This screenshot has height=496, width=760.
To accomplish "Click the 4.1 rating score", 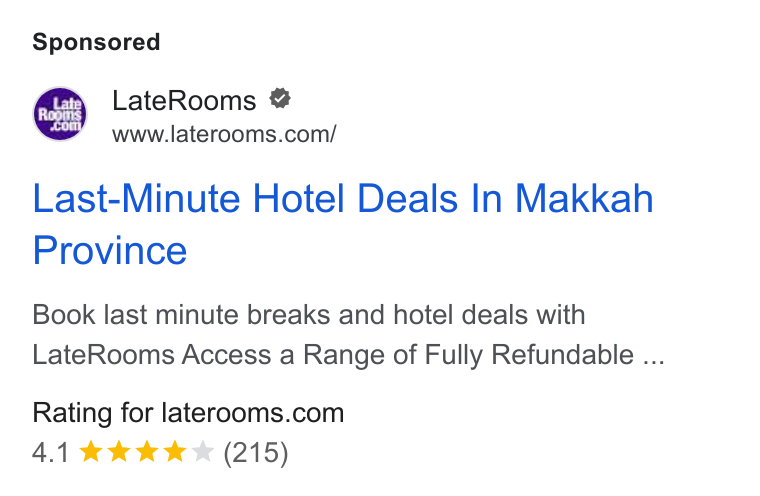I will pos(50,453).
